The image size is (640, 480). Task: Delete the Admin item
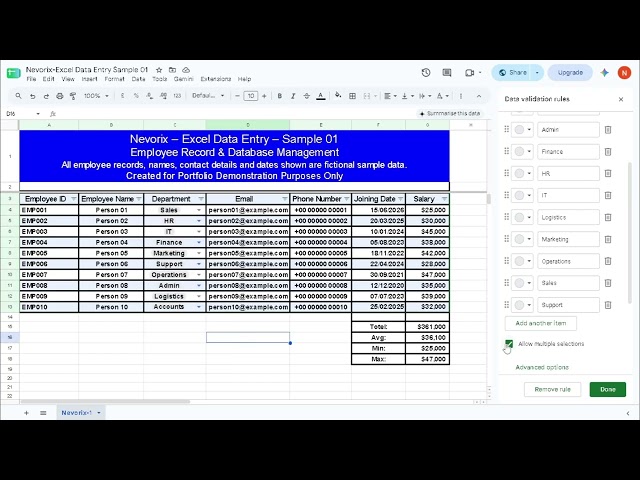coord(608,130)
